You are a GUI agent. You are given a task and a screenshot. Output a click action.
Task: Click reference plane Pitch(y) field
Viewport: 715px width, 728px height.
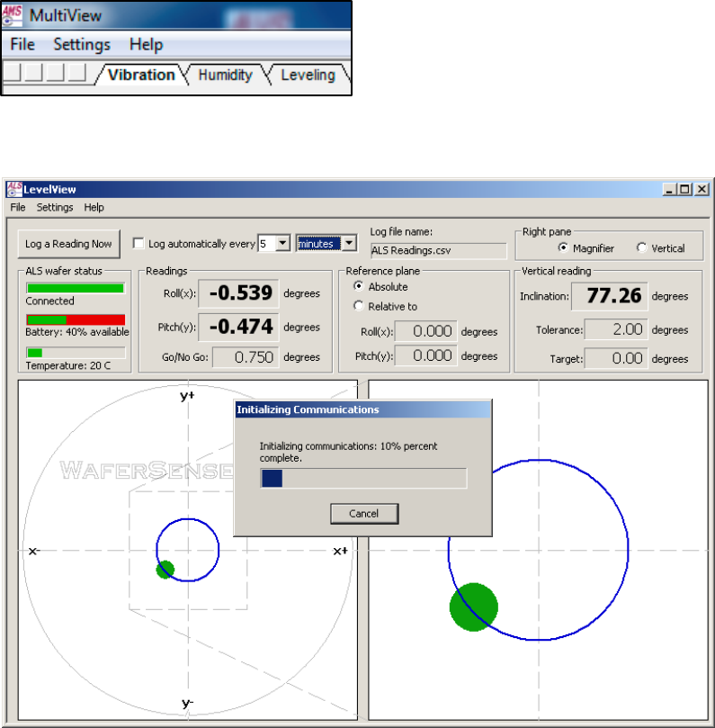[x=426, y=355]
